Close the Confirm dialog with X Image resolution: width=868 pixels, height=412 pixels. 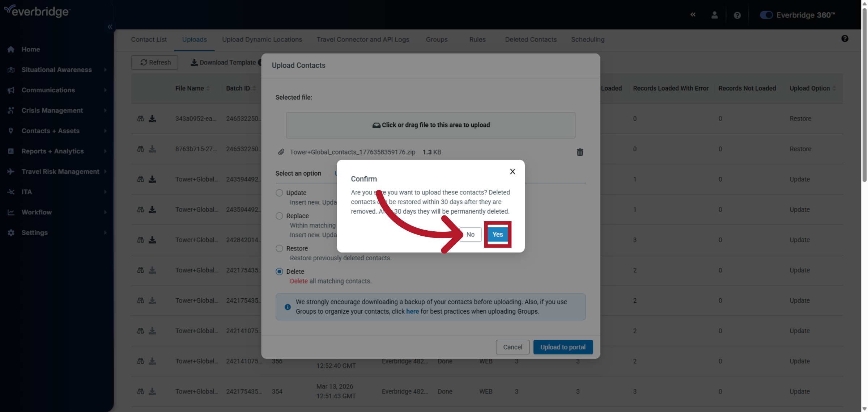(x=512, y=172)
